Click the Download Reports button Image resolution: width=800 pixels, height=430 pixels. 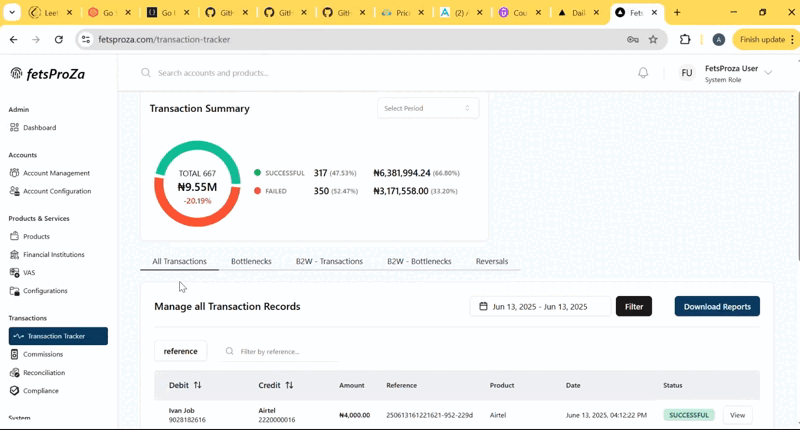[717, 306]
